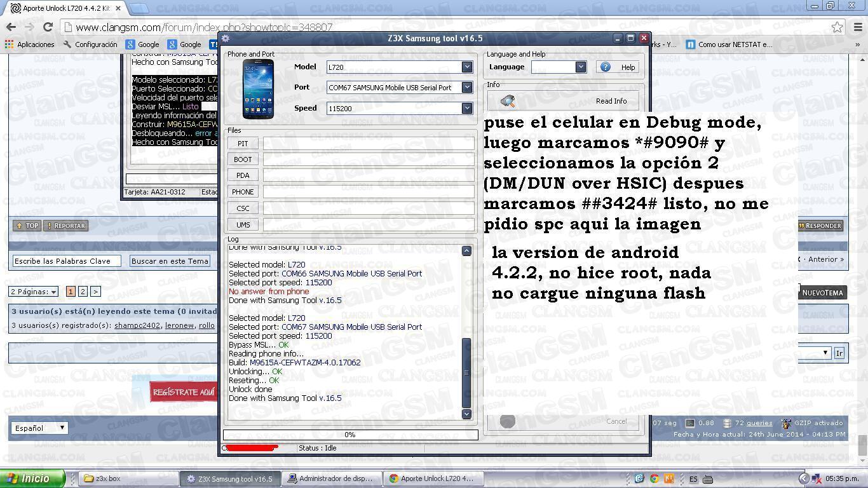This screenshot has height=488, width=868.
Task: Open the Port dropdown showing COM67
Action: pos(467,88)
